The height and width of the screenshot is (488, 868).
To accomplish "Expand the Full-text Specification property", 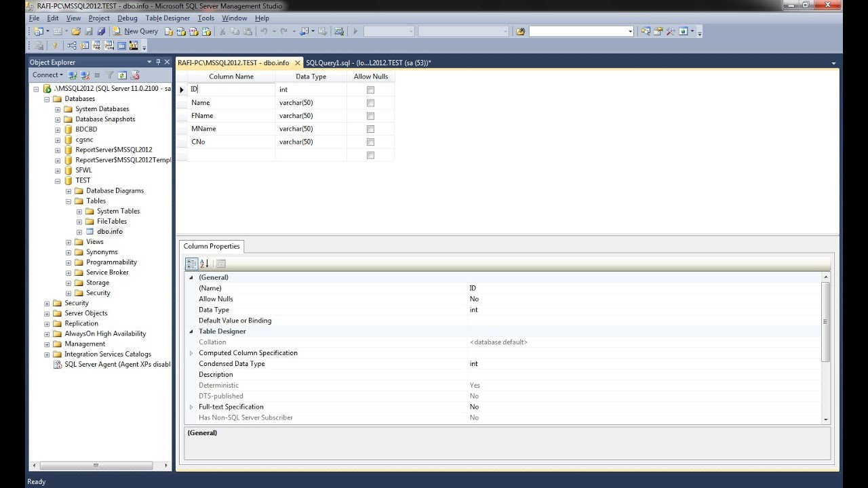I will click(191, 407).
